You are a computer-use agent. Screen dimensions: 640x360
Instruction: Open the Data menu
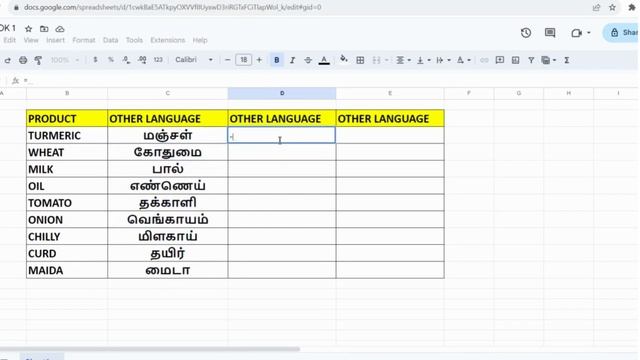(110, 40)
